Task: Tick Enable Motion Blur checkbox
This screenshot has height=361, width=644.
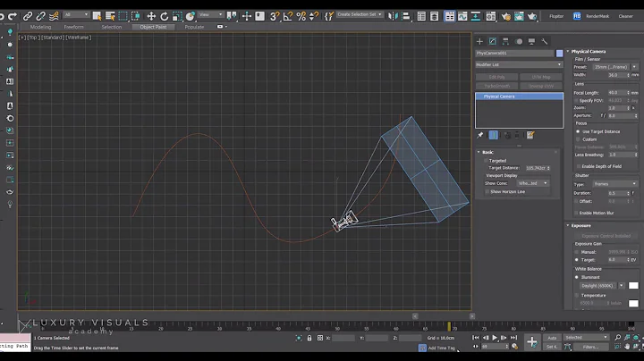Action: (577, 213)
